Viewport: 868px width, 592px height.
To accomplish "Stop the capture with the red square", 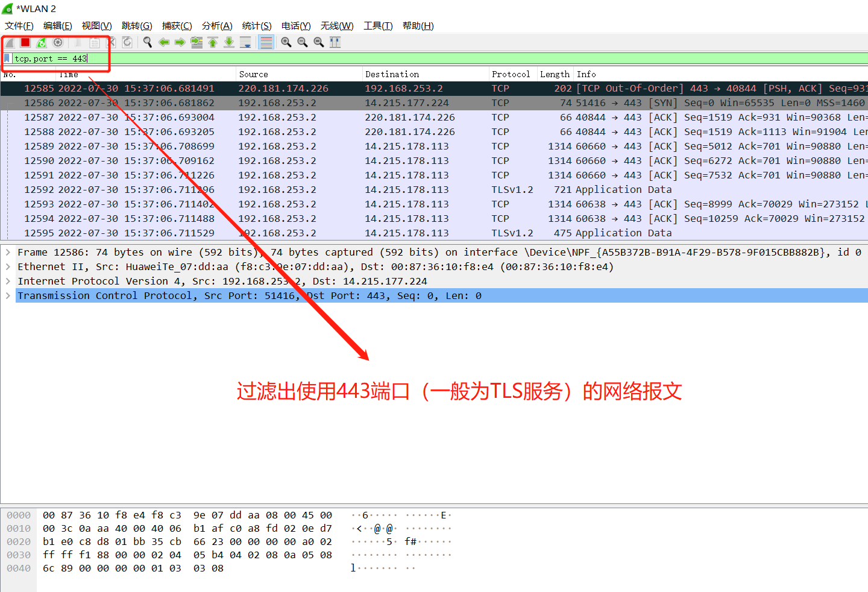I will (x=25, y=42).
